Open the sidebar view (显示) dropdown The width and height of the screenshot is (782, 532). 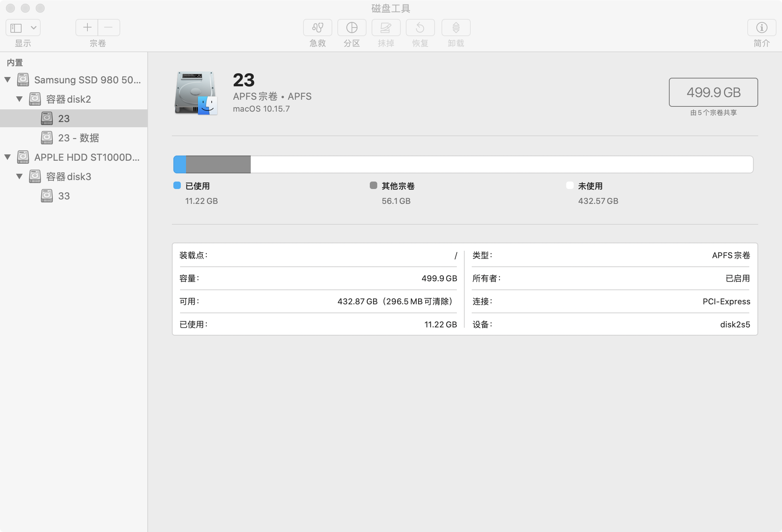23,28
